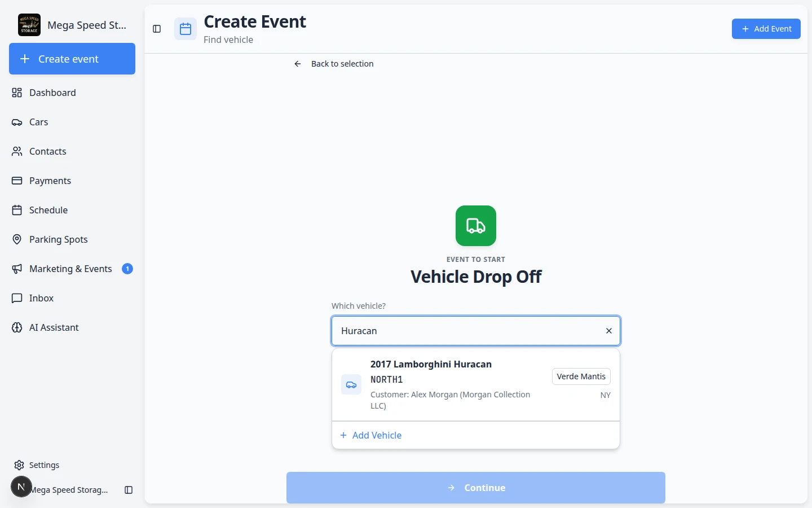
Task: Click the Vehicle Drop Off heading
Action: click(476, 277)
